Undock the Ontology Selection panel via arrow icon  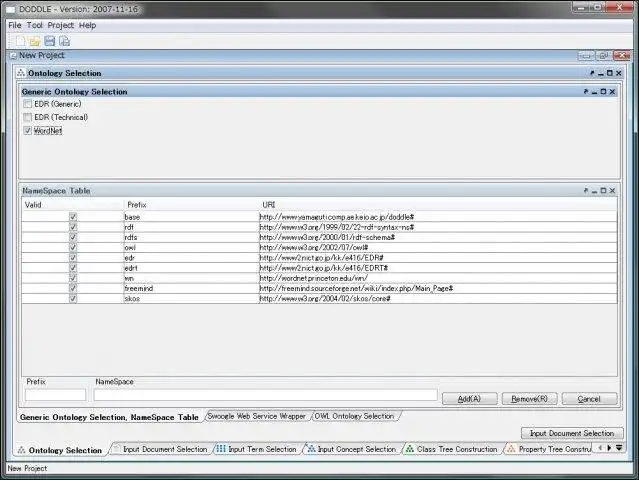coord(592,73)
